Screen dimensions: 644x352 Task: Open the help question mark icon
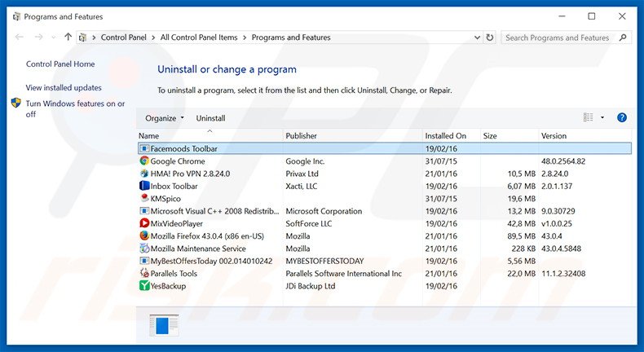tap(622, 118)
